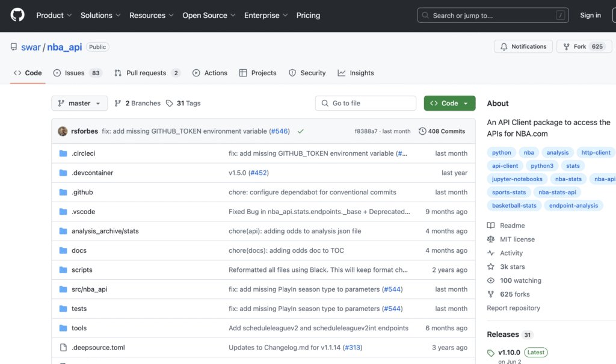Click the repository book icon beside swar
Screen dimensions: 616x364
click(14, 47)
